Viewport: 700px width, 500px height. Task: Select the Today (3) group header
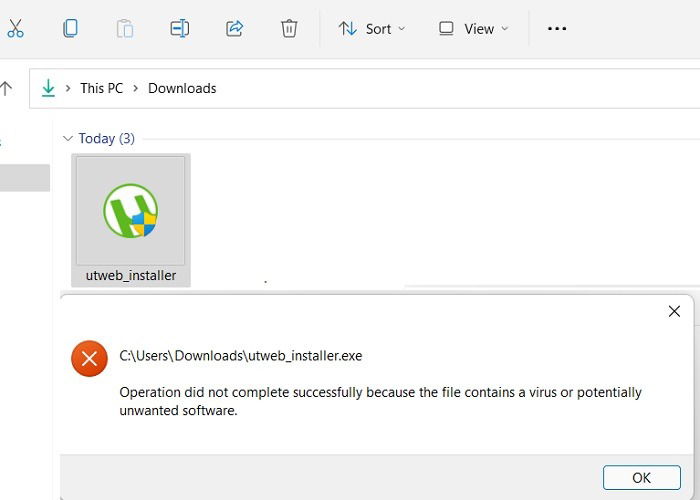click(107, 138)
